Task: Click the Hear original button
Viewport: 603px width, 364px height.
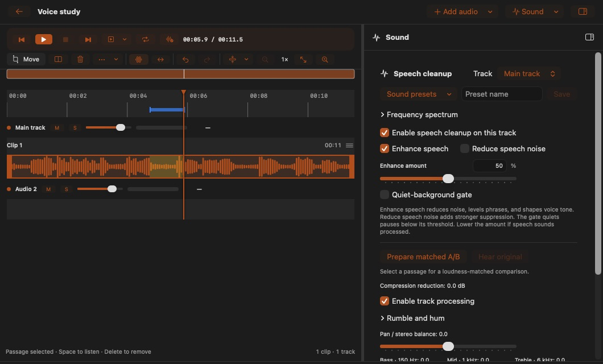Action: click(x=500, y=257)
